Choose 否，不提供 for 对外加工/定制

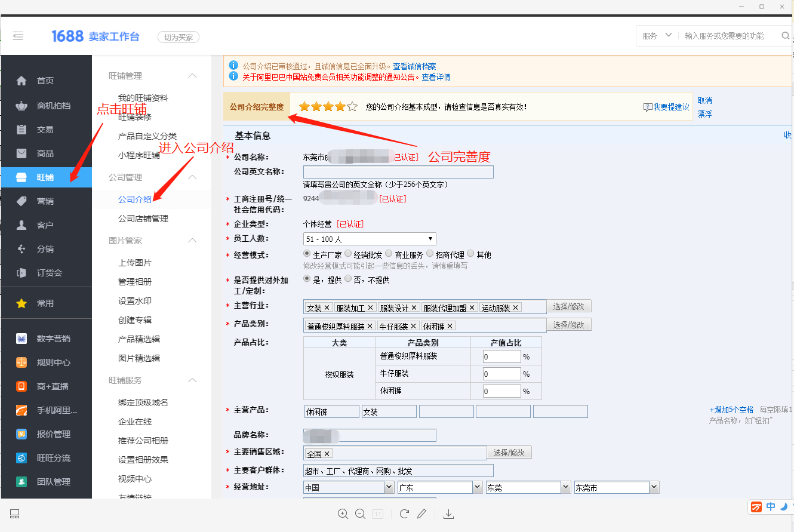coord(348,278)
